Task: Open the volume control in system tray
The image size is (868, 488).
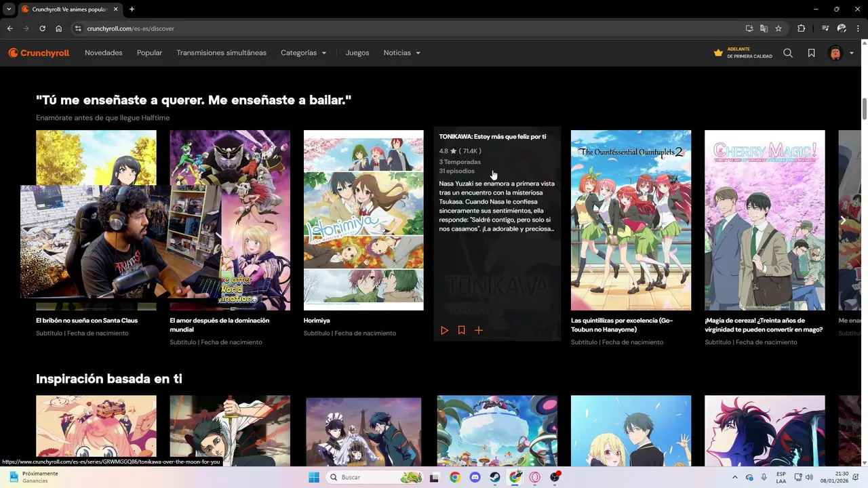Action: (809, 477)
